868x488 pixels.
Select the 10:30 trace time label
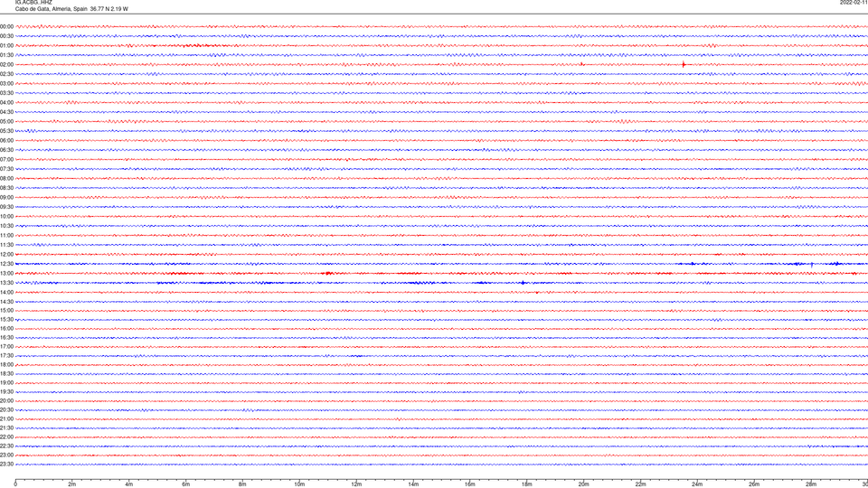click(x=6, y=226)
